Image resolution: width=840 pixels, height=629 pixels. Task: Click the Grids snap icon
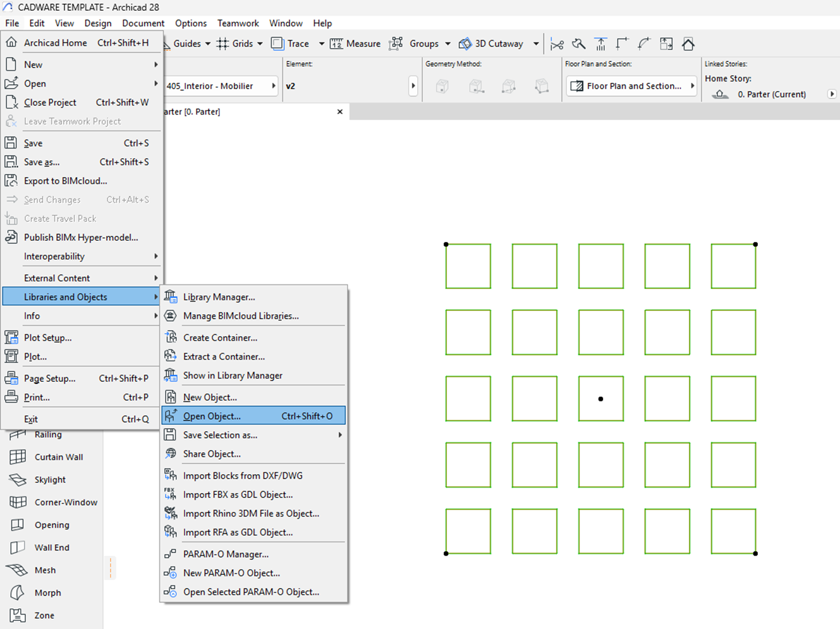(222, 44)
